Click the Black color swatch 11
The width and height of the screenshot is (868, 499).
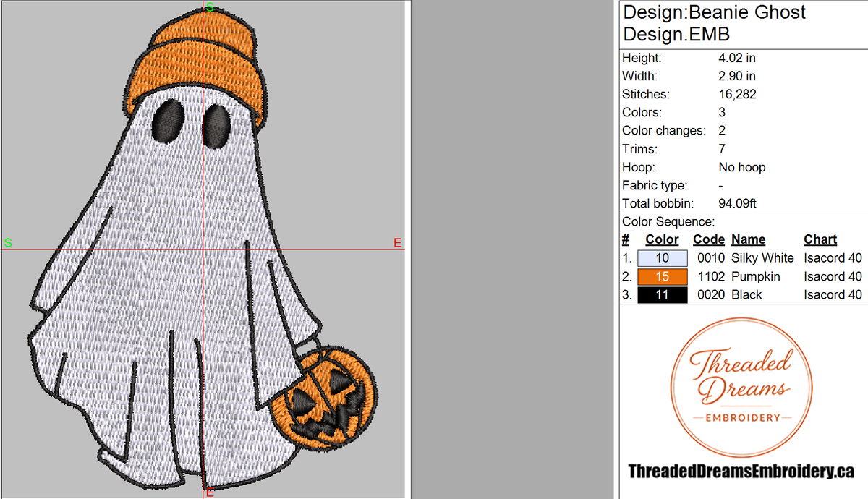tap(663, 294)
